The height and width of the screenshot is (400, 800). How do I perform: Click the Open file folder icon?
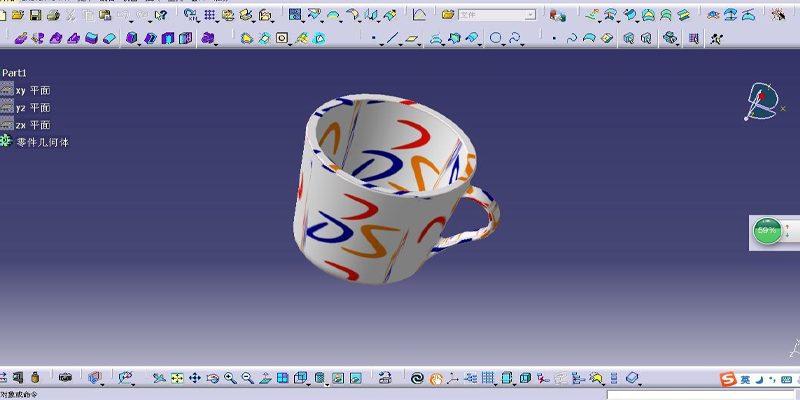click(x=18, y=15)
